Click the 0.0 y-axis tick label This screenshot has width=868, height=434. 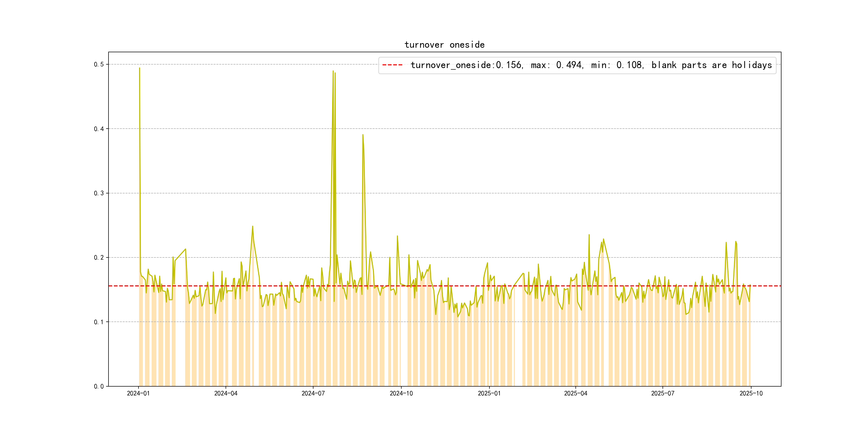click(99, 386)
